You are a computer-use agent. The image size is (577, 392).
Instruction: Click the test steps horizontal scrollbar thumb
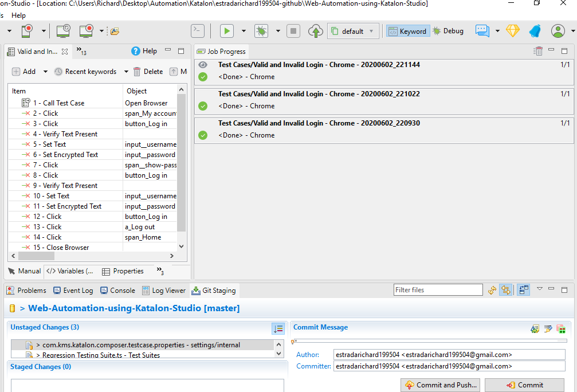36,256
